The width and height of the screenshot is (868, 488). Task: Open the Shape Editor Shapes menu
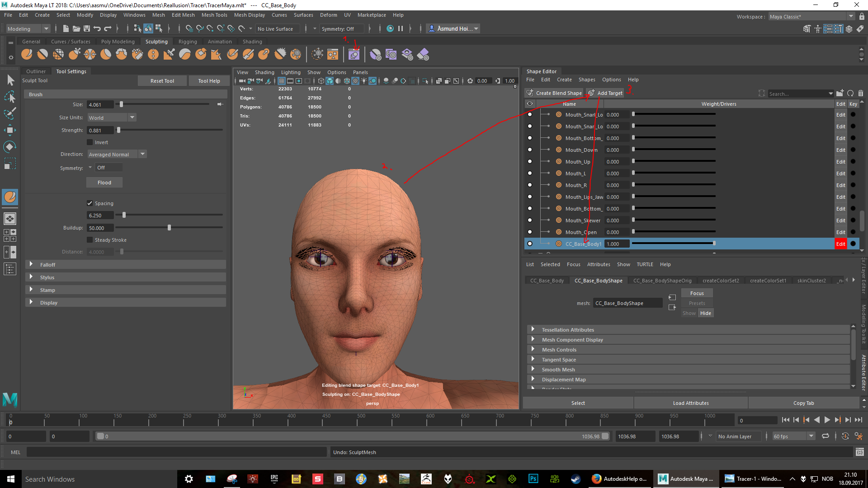(x=587, y=80)
